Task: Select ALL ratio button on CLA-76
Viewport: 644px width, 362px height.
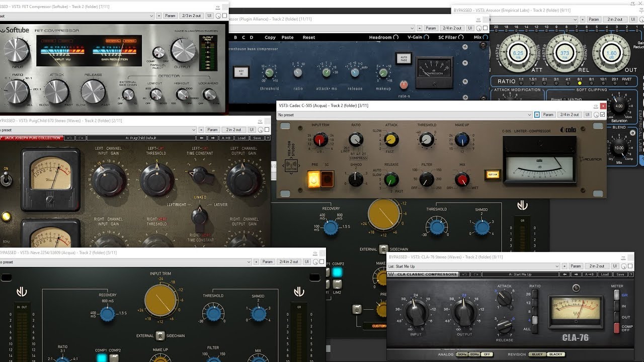Action: point(535,329)
